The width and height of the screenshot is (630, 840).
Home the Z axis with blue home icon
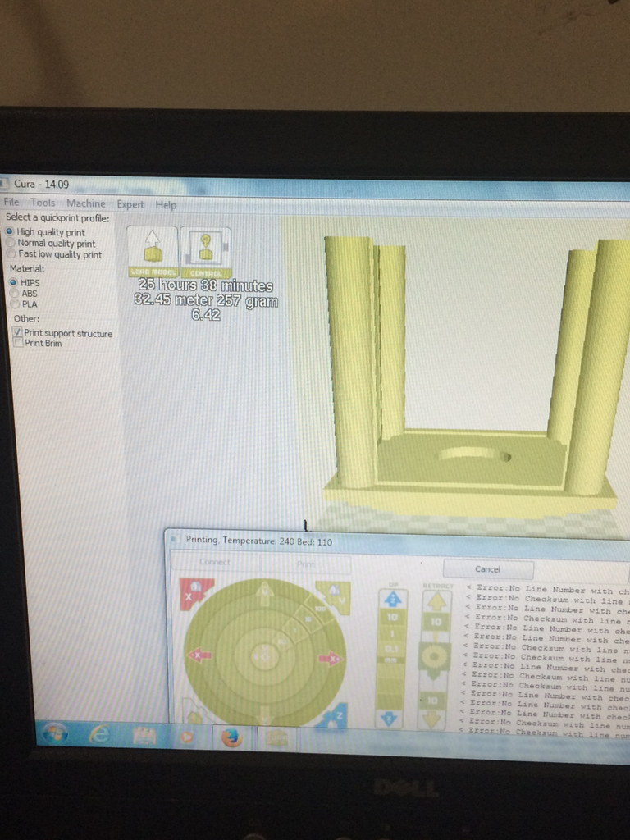point(336,717)
